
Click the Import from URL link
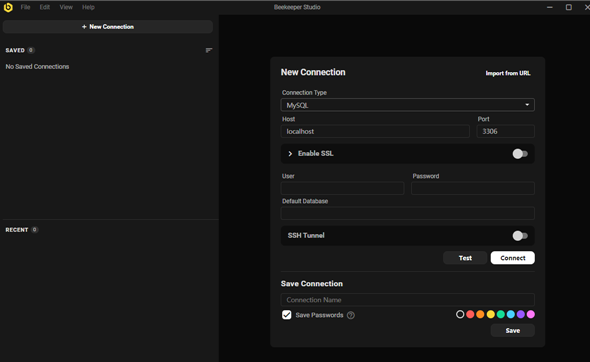pyautogui.click(x=508, y=73)
